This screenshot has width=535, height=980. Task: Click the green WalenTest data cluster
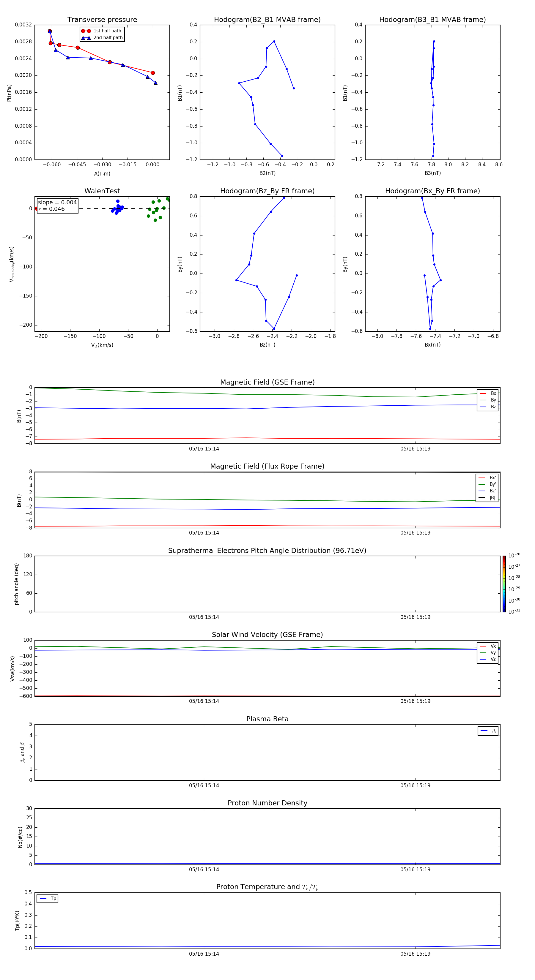tap(158, 209)
